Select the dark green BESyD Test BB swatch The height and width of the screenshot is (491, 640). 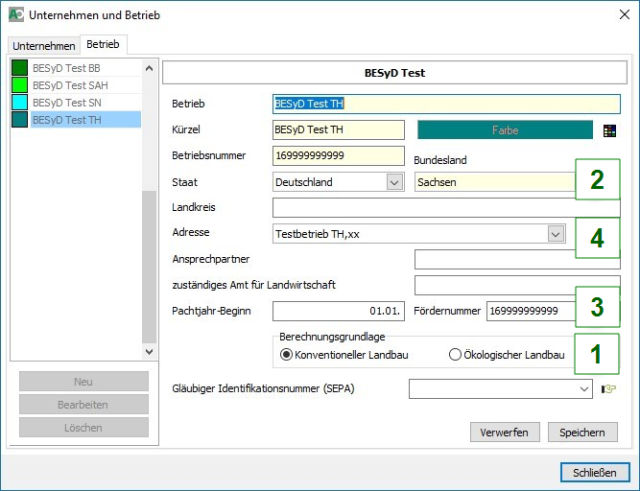20,68
